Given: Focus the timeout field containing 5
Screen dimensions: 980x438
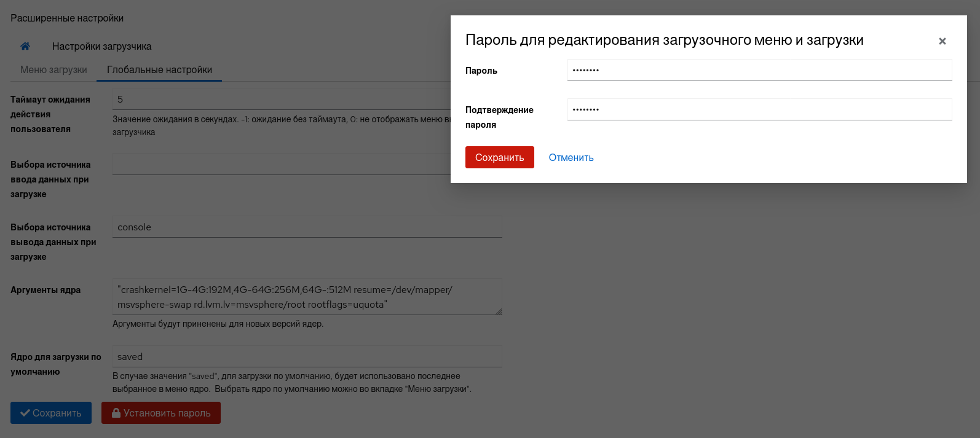Looking at the screenshot, I should (280, 100).
